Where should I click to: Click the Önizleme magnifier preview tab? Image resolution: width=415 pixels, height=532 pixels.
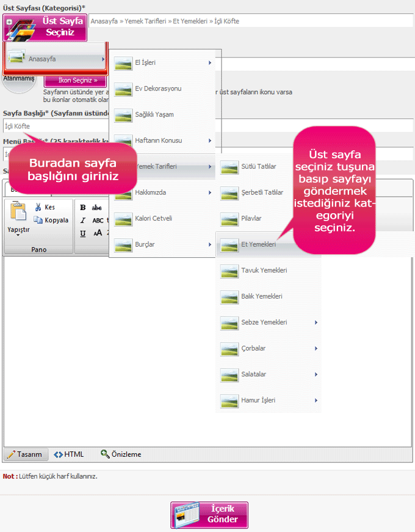tap(121, 454)
